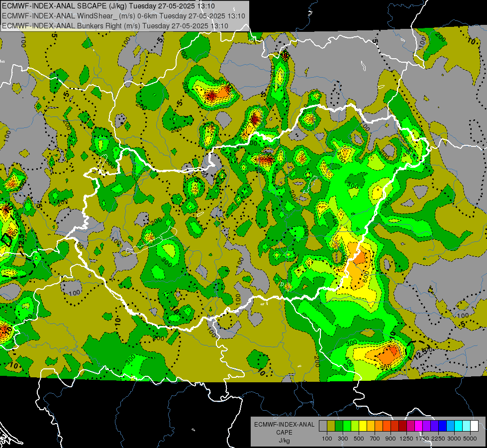
Task: Click the white legend swatch above 5000
Action: [474, 426]
